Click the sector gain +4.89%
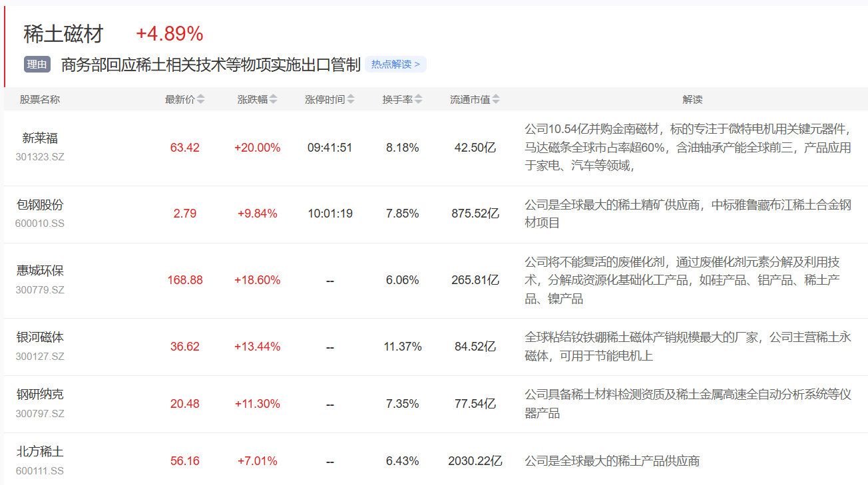The width and height of the screenshot is (868, 485). point(170,33)
